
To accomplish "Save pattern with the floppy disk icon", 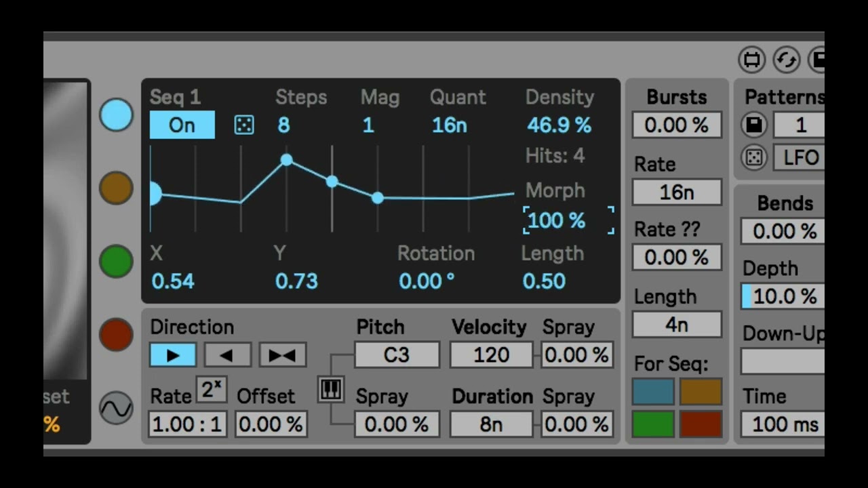I will pos(754,125).
